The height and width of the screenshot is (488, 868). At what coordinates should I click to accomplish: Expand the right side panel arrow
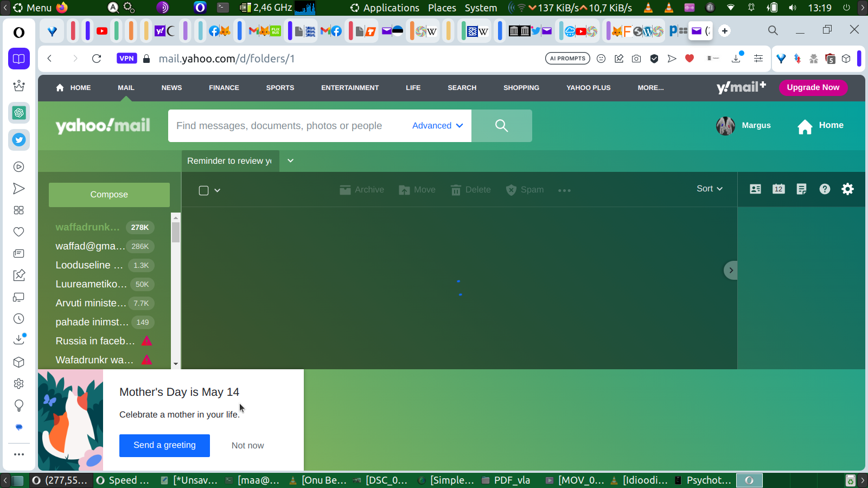pyautogui.click(x=731, y=270)
